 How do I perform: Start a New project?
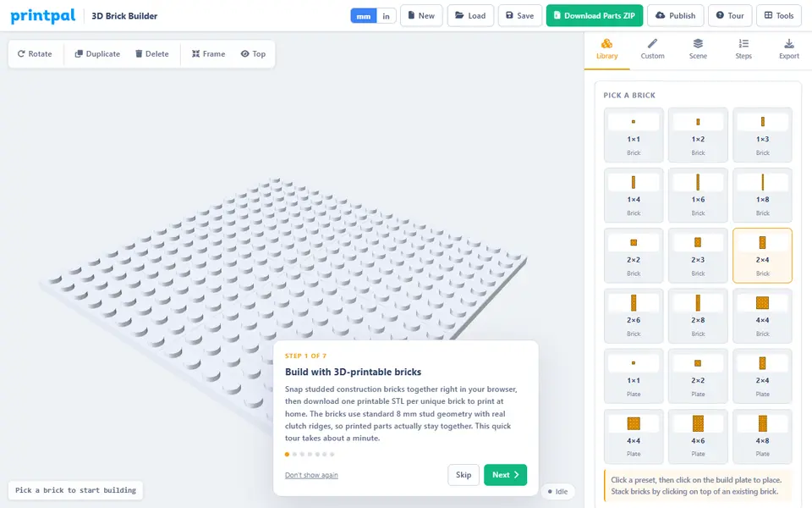click(x=421, y=15)
